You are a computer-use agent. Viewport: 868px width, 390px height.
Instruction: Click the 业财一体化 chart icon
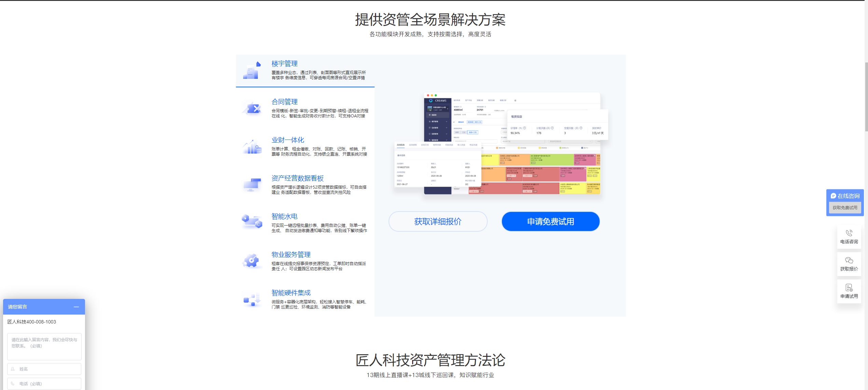[x=252, y=147]
